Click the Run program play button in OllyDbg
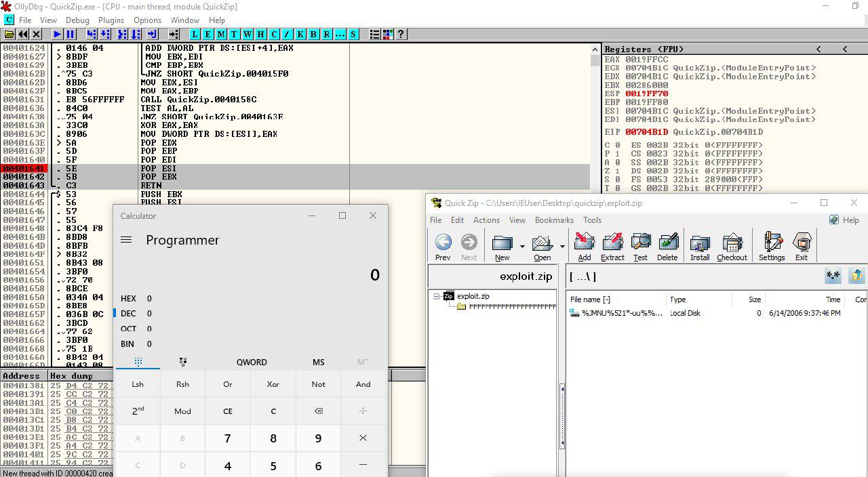The image size is (868, 477). (x=57, y=34)
